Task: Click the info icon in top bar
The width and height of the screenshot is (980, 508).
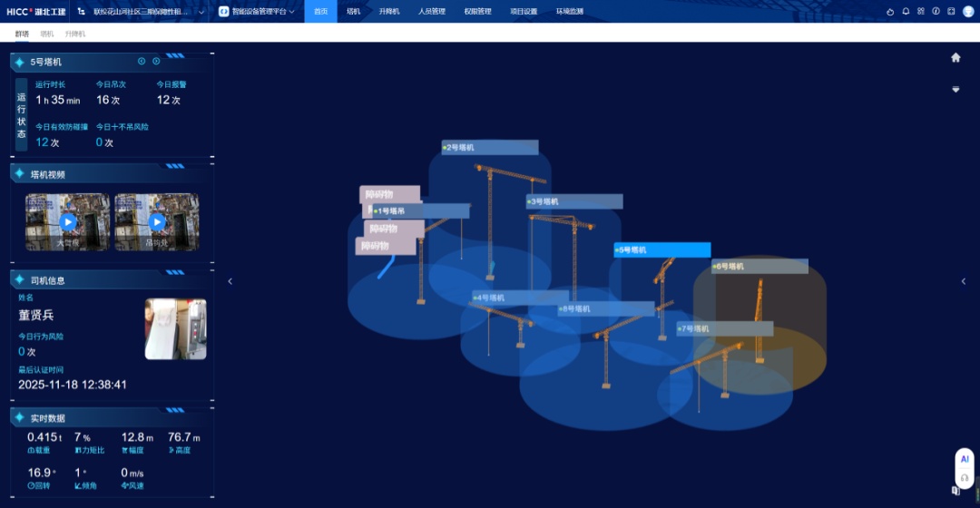Action: tap(936, 11)
